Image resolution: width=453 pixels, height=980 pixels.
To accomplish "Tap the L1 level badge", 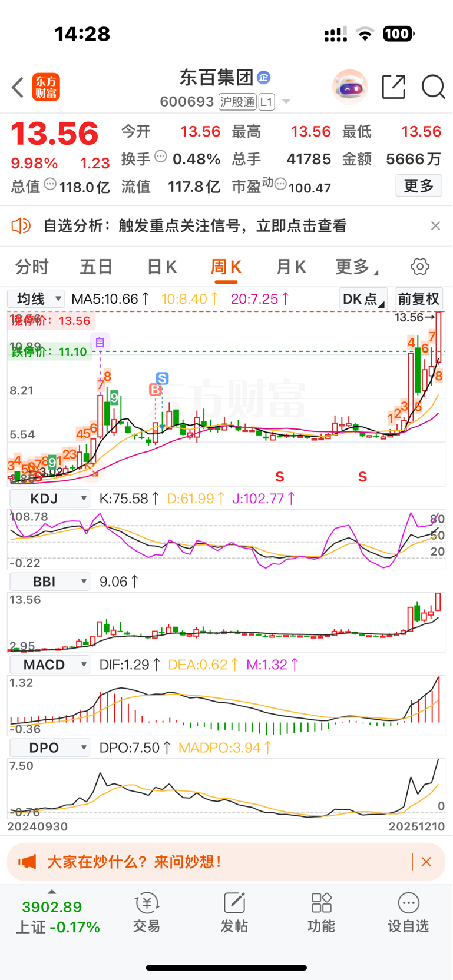I will pyautogui.click(x=266, y=102).
